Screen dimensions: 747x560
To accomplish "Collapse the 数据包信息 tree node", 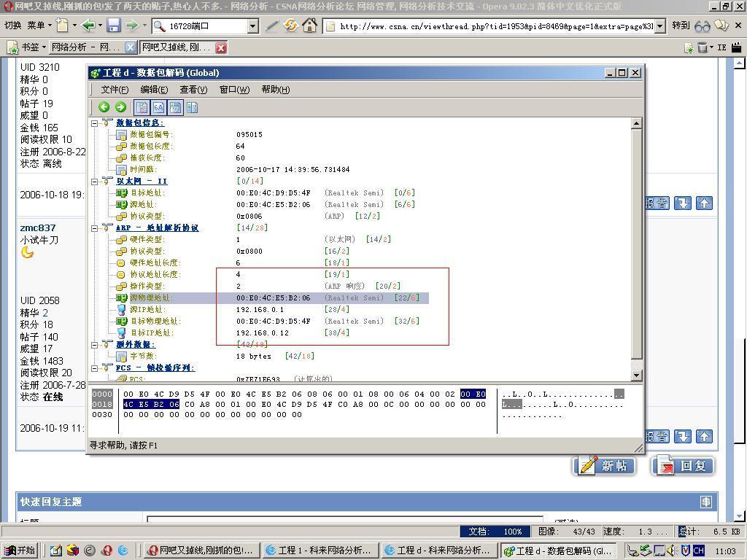I will [x=95, y=123].
